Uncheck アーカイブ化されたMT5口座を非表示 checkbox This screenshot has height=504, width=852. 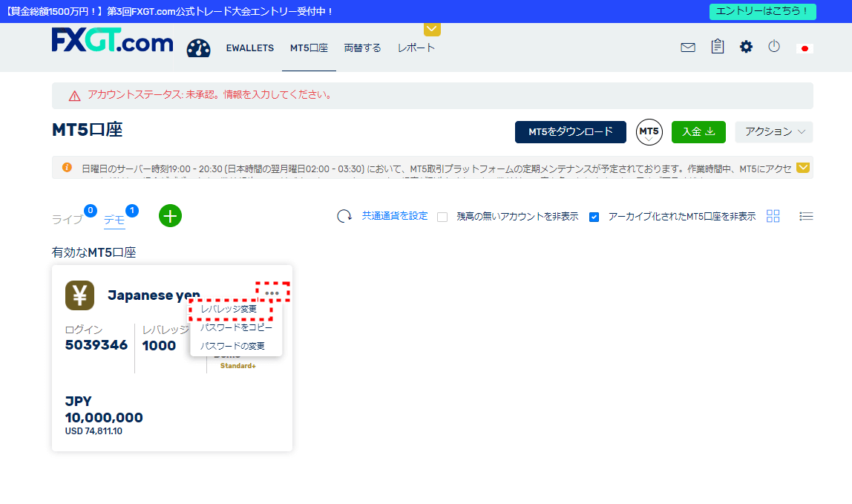point(594,217)
